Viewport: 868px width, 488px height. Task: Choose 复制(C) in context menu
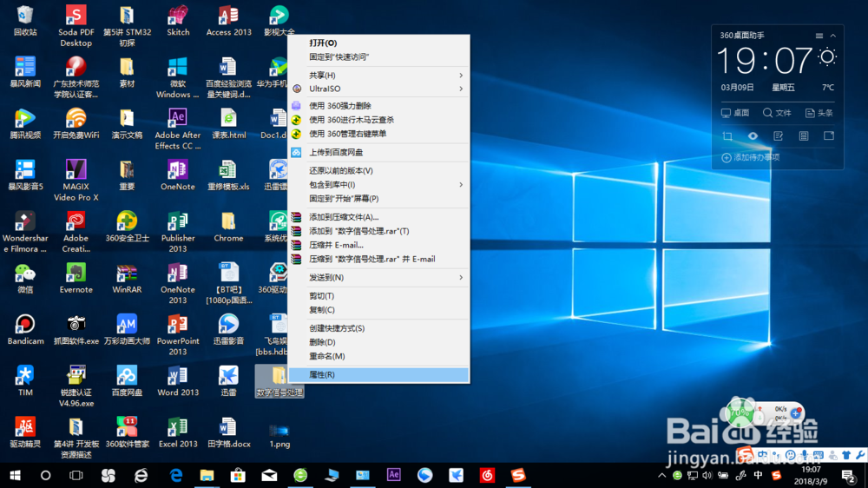[378, 310]
